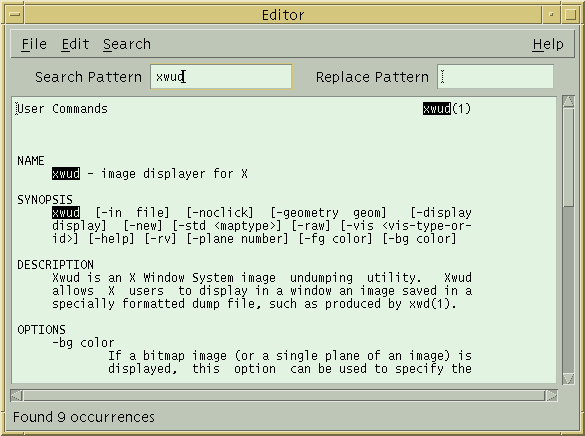The height and width of the screenshot is (436, 585).
Task: Click the vertical scrollbar trough below the thumb
Action: tap(569, 289)
